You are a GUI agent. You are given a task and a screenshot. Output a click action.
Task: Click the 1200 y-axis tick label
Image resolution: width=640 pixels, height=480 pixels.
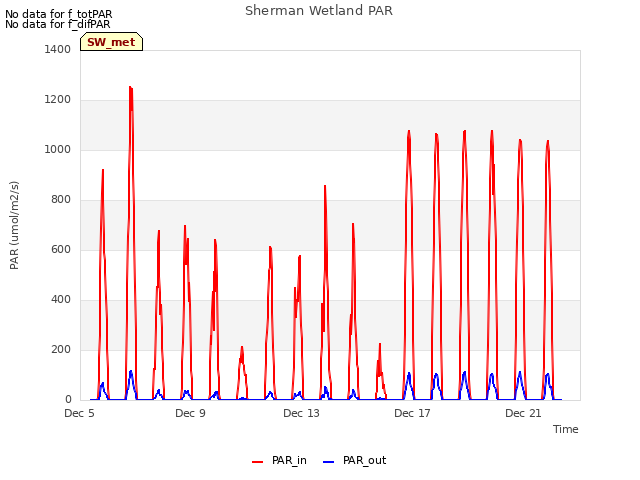(x=58, y=100)
